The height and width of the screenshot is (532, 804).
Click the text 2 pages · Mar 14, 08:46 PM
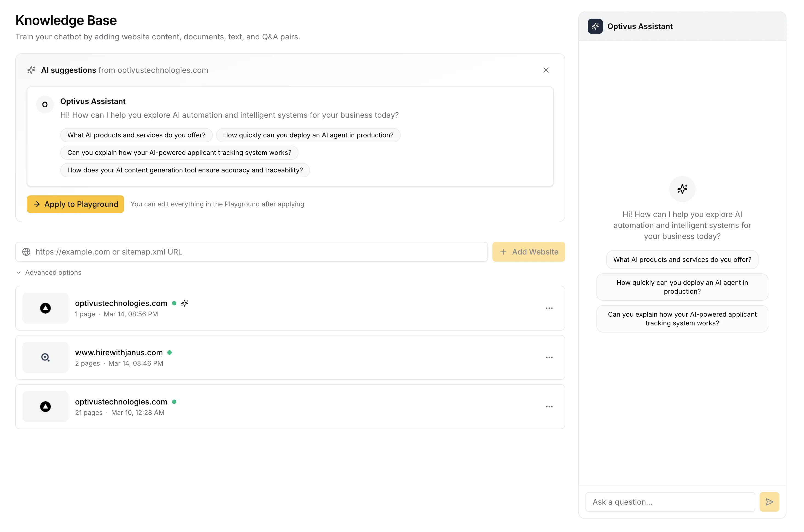pyautogui.click(x=119, y=363)
